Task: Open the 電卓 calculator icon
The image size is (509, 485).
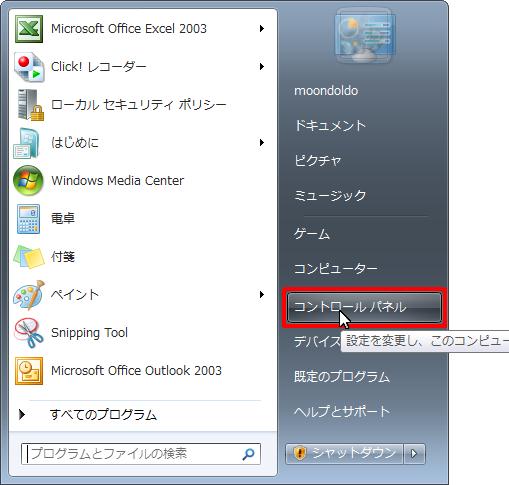Action: pos(28,219)
